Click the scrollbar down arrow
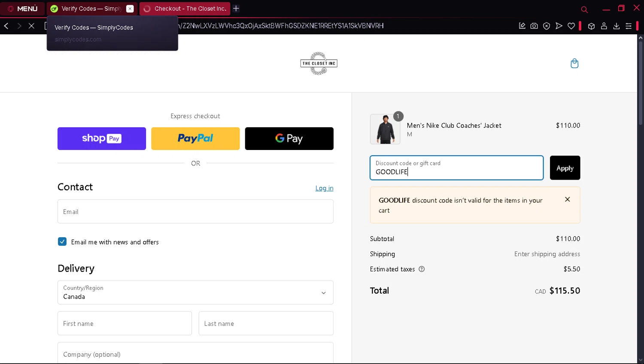This screenshot has width=644, height=364. [641, 360]
